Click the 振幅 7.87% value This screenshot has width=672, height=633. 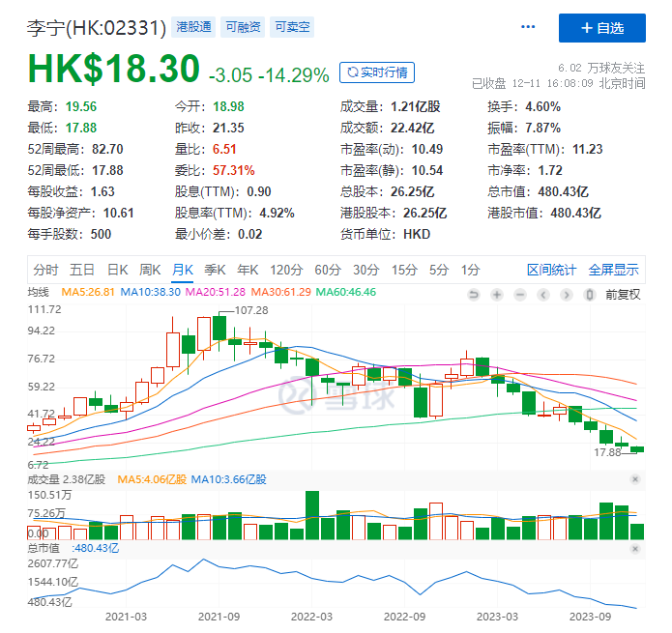tap(543, 128)
